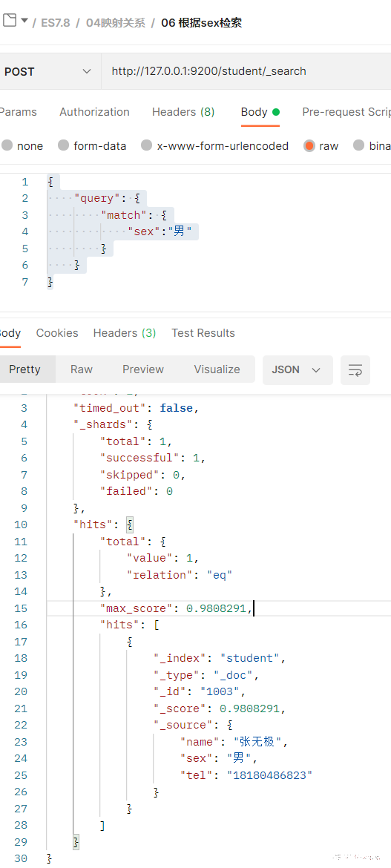The image size is (391, 868).
Task: Open the 04映射关系 folder breadcrumb
Action: [x=115, y=23]
